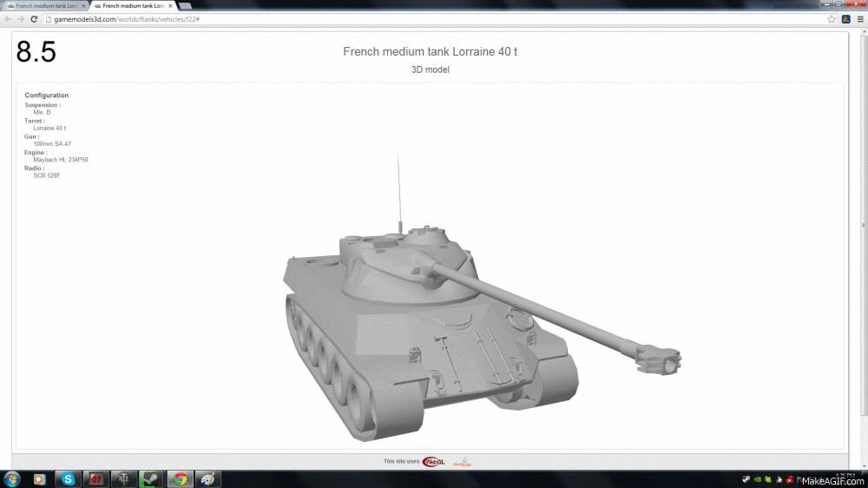Click the 'Lorraine 40 t' turret value
868x488 pixels.
pos(49,128)
